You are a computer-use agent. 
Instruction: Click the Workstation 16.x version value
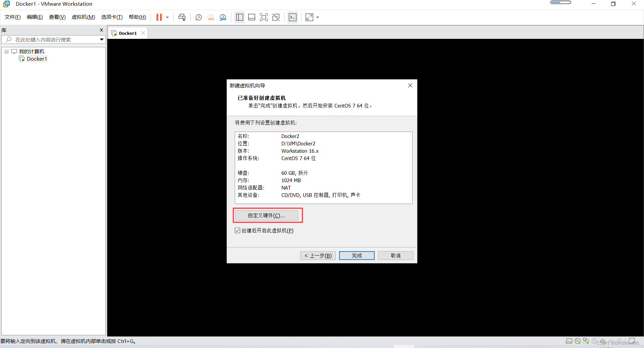click(300, 151)
